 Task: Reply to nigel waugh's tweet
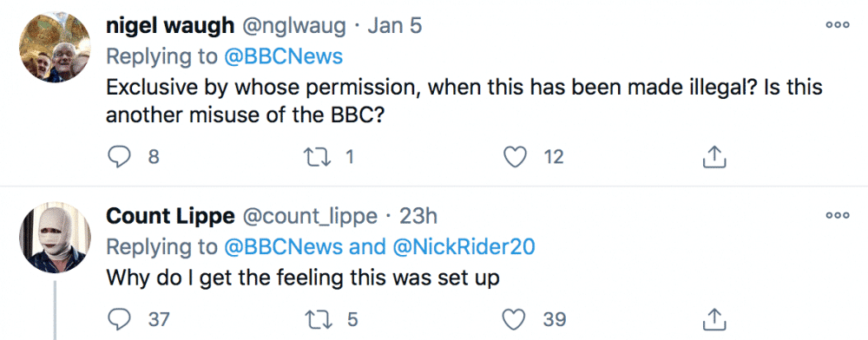click(x=118, y=158)
